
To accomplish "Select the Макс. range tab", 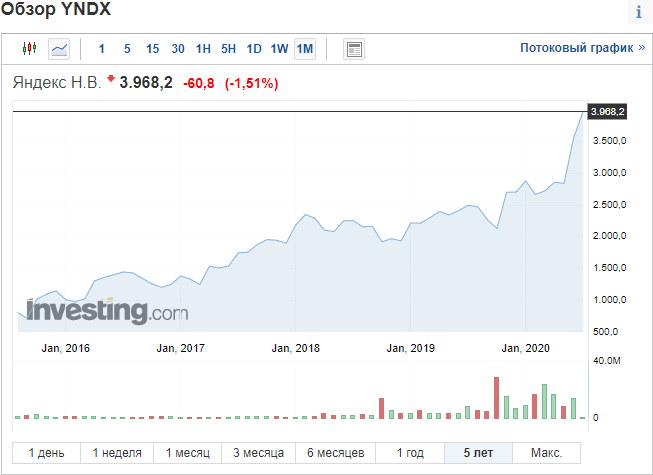I will click(546, 453).
